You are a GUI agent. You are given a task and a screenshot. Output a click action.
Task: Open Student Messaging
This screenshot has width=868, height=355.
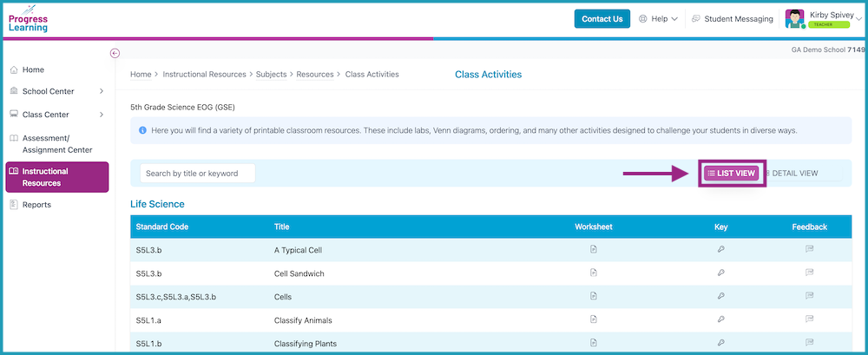tap(733, 19)
